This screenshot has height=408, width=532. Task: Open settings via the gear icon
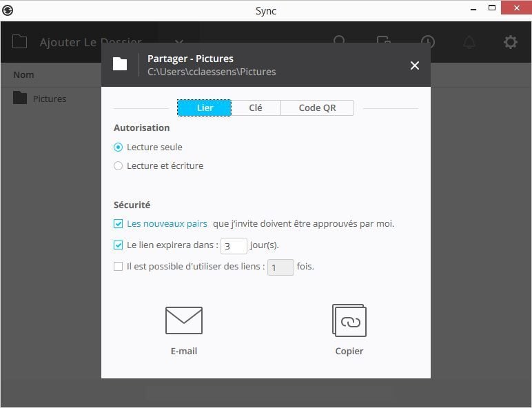(x=510, y=42)
